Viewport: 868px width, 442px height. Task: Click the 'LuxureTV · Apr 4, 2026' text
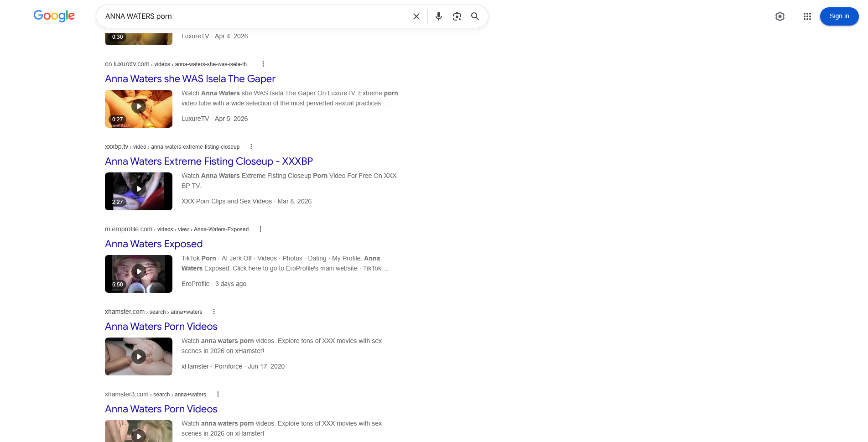214,36
